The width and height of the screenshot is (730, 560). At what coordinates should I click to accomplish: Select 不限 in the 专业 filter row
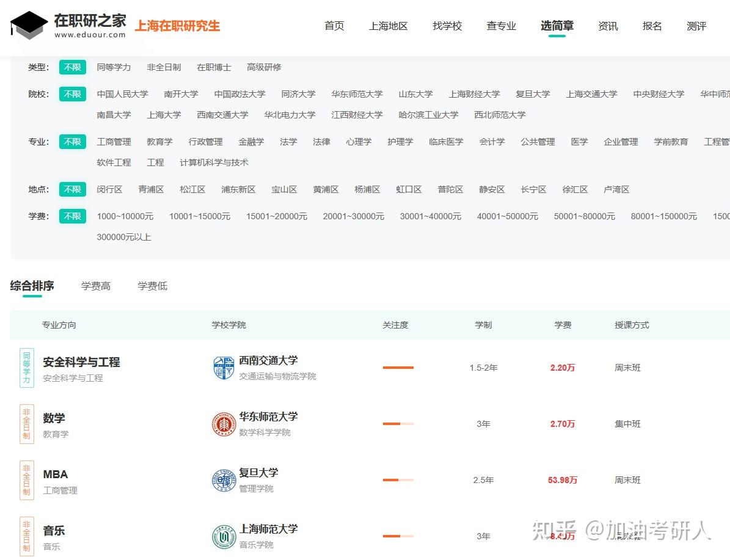pos(73,142)
